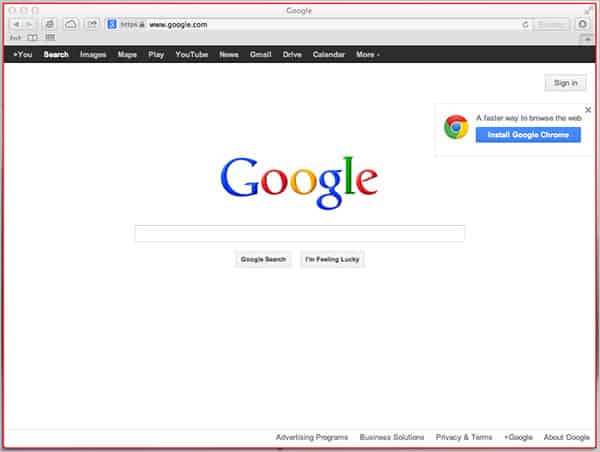Open the Business Solutions footer link
The height and width of the screenshot is (452, 600).
(392, 437)
